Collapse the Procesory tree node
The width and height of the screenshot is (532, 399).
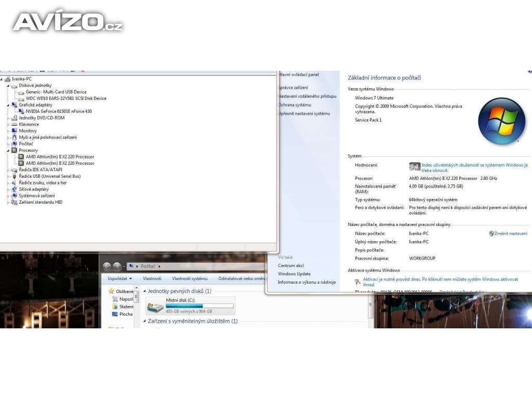point(8,150)
